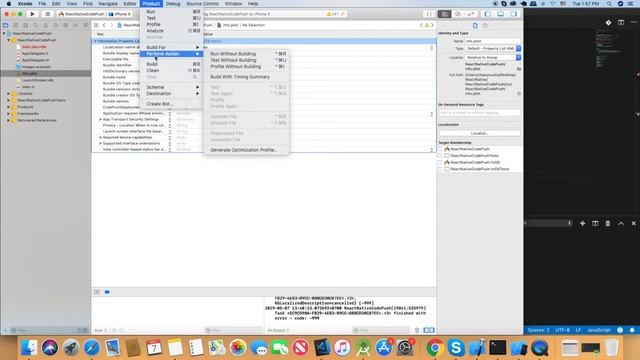The image size is (640, 360).
Task: Open the Build For submenu
Action: 171,47
